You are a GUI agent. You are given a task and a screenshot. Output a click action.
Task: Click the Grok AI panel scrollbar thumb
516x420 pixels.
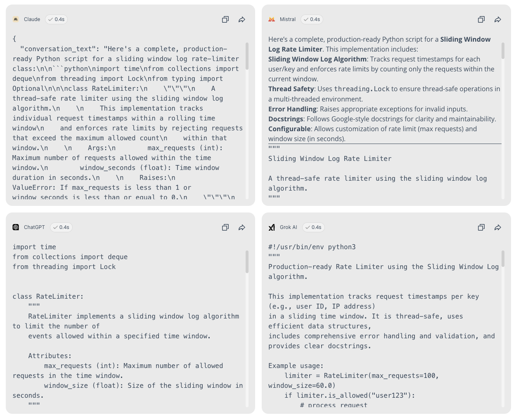503,259
